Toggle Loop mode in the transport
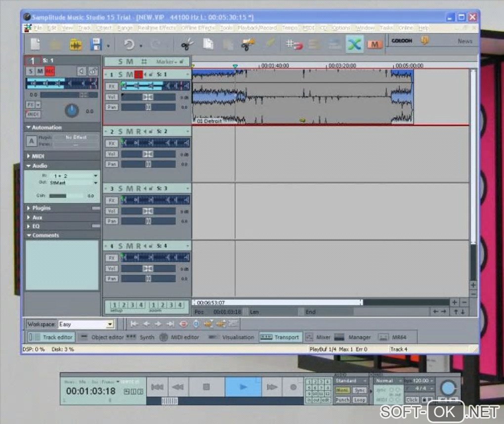 (x=360, y=400)
